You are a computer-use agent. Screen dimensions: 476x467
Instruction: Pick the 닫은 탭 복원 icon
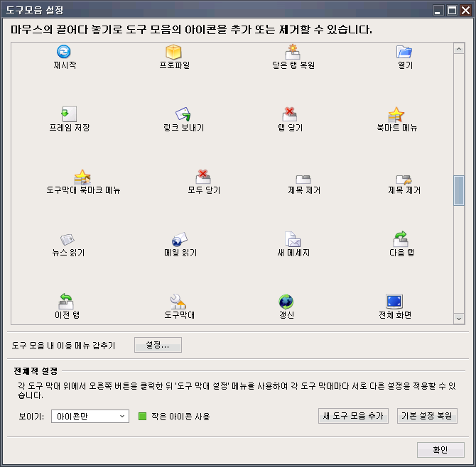293,52
